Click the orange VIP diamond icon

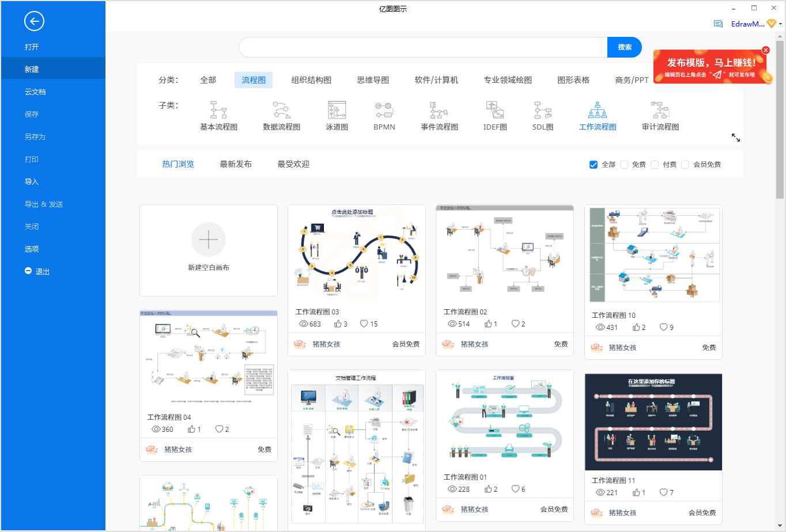(772, 24)
